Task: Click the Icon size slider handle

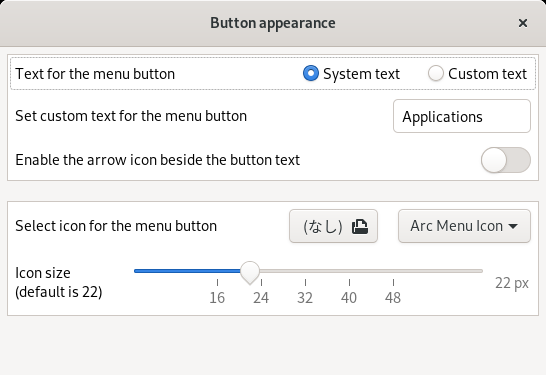Action: [x=250, y=272]
